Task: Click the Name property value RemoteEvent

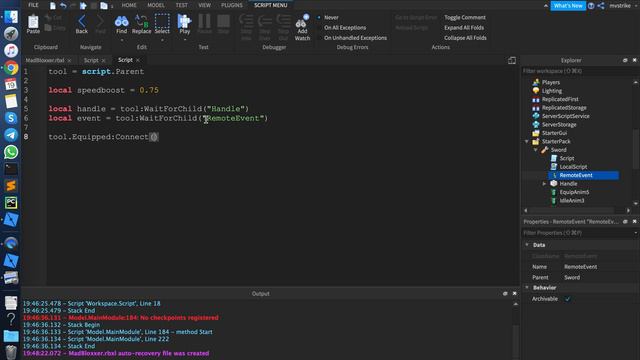Action: tap(580, 267)
